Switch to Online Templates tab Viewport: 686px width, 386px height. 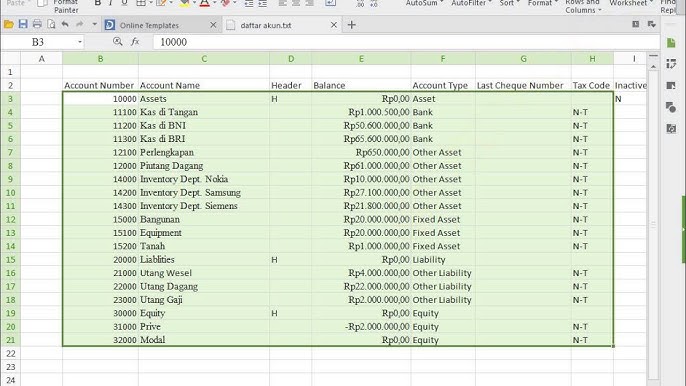coord(149,25)
